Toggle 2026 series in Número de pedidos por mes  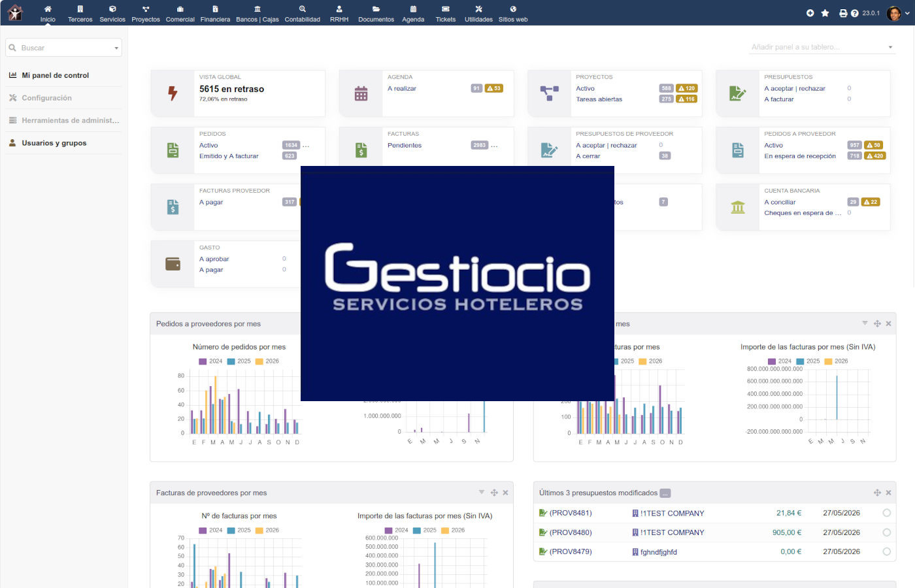click(x=267, y=361)
